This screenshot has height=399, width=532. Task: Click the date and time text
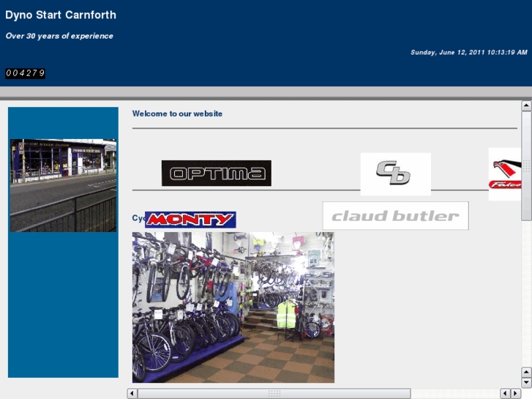469,52
